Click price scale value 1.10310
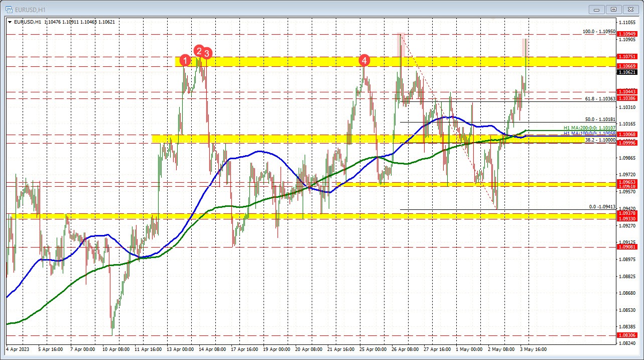 point(628,107)
